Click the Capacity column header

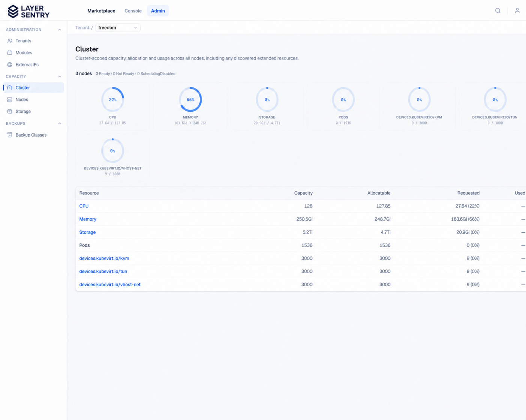coord(303,193)
